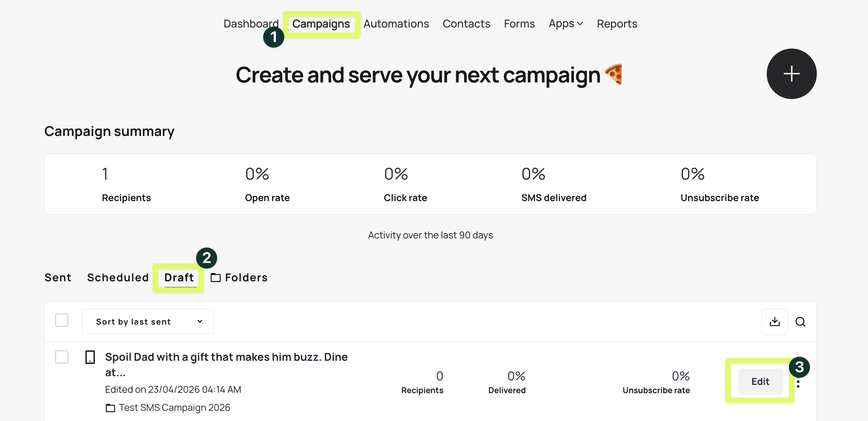This screenshot has height=421, width=868.
Task: Tick the select-all campaigns checkbox
Action: pyautogui.click(x=62, y=320)
